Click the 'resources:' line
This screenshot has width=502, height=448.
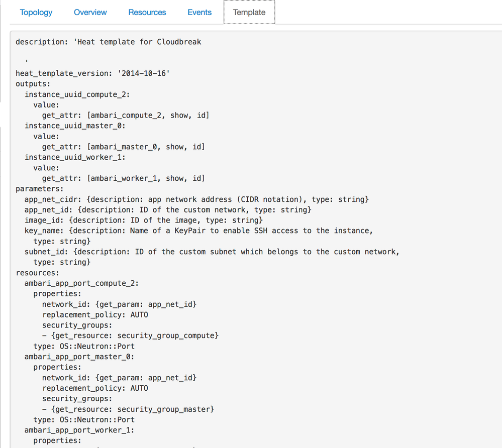pyautogui.click(x=38, y=273)
